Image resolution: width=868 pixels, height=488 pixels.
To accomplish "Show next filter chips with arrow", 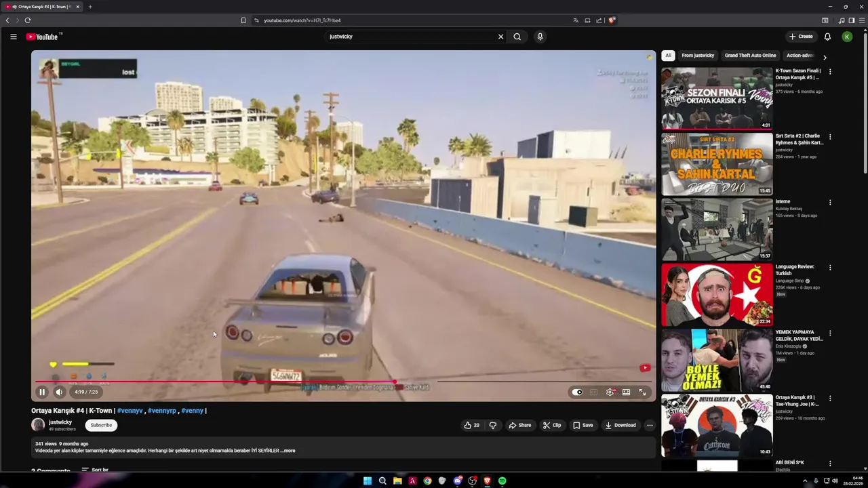I will point(825,57).
